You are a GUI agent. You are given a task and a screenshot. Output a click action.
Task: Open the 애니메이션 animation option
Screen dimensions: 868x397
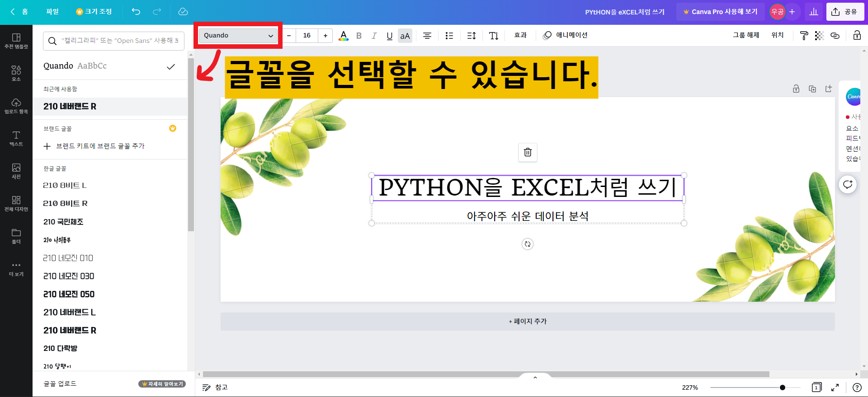(x=565, y=35)
